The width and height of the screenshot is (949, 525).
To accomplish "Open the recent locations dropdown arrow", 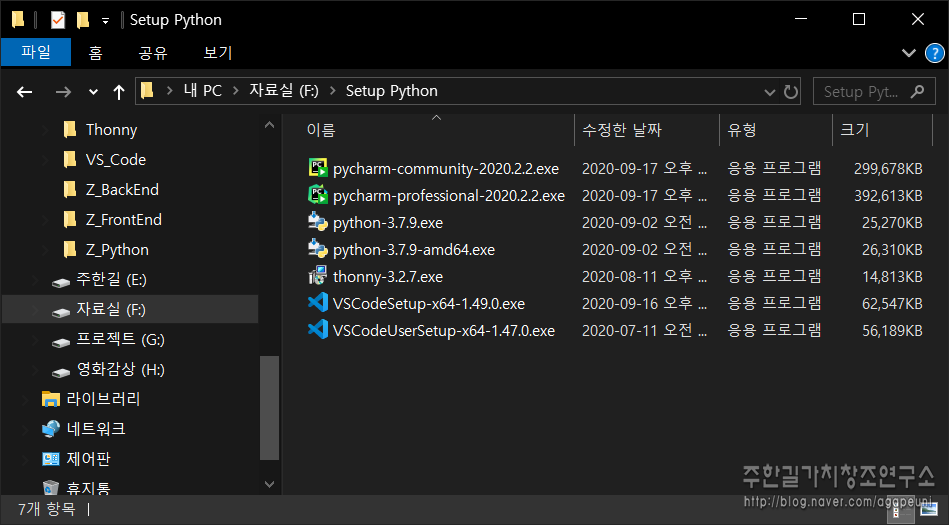I will (x=93, y=92).
